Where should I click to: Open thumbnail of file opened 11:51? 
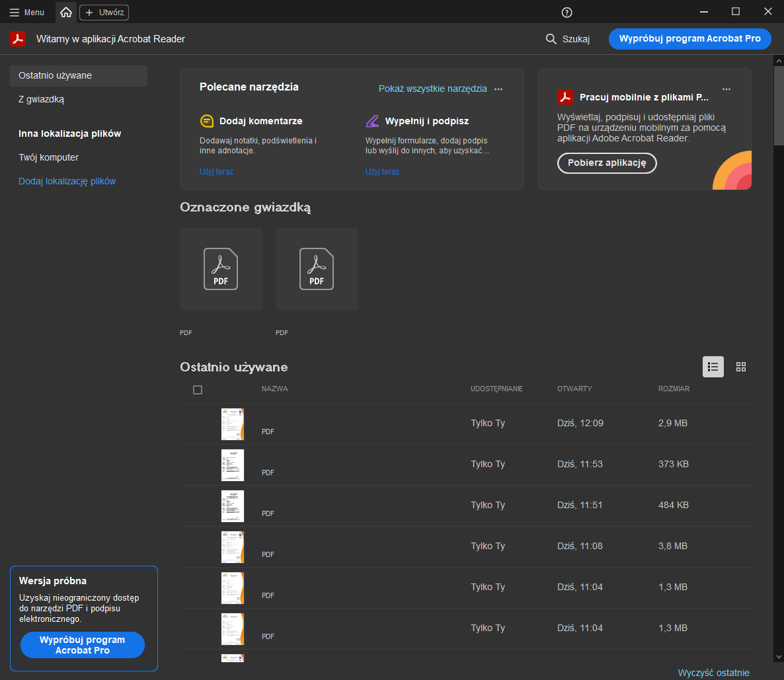pos(233,506)
